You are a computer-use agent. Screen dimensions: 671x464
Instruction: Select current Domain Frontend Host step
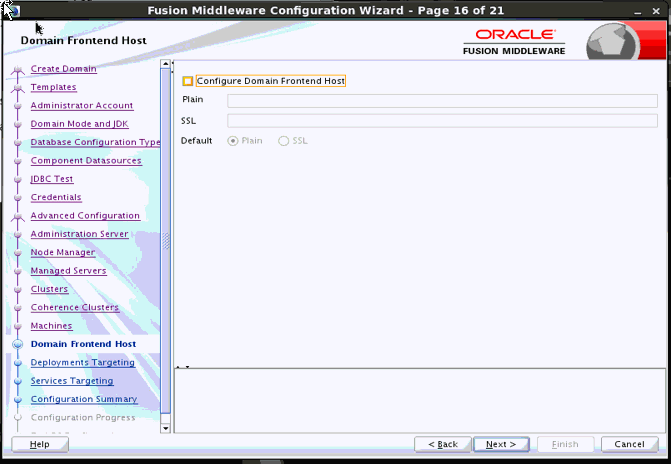click(83, 345)
